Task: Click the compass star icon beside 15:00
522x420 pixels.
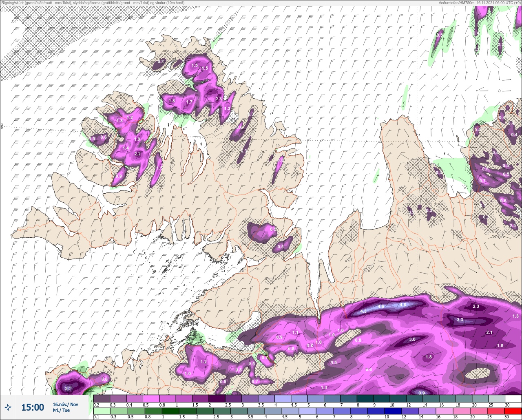Action: coord(8,407)
